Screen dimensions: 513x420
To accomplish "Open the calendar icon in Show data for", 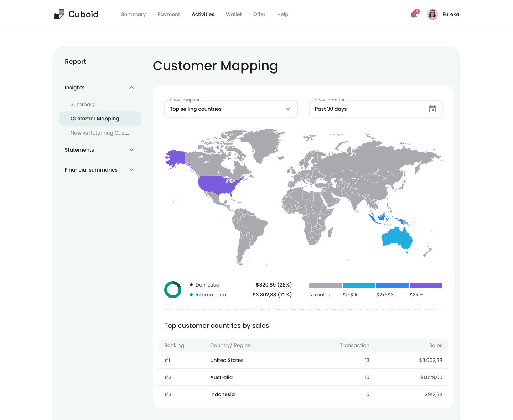I will tap(433, 109).
